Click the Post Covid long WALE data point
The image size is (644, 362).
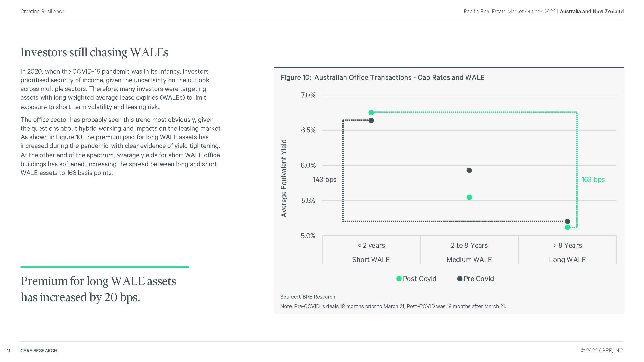567,227
